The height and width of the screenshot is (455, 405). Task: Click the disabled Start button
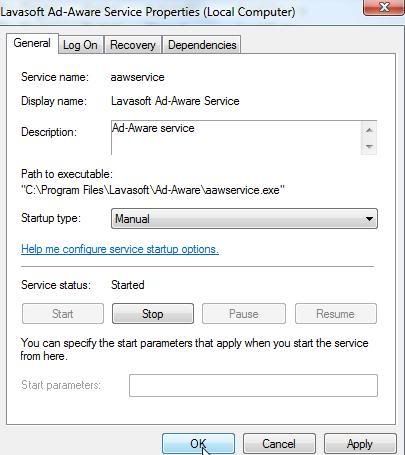[x=63, y=314]
